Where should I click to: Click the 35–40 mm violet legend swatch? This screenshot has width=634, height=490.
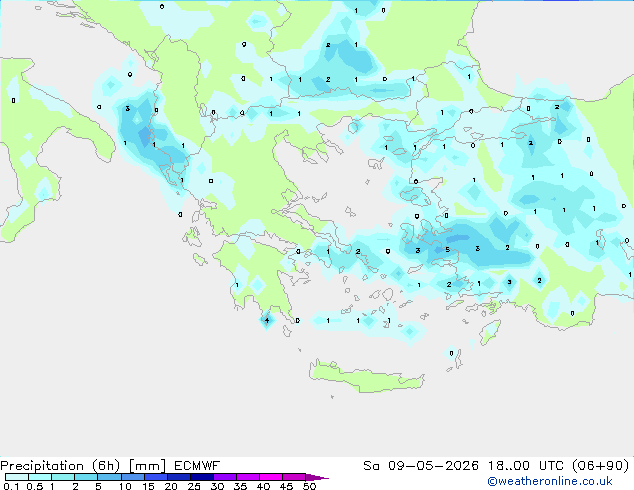(x=247, y=477)
